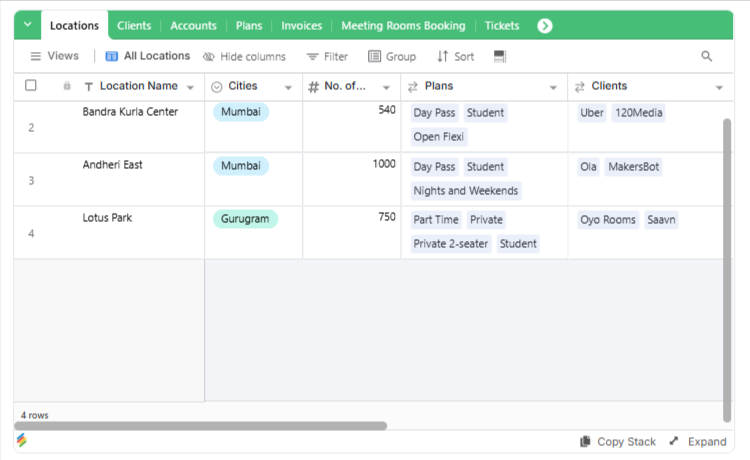Click the number type hash icon
750x460 pixels.
[313, 87]
